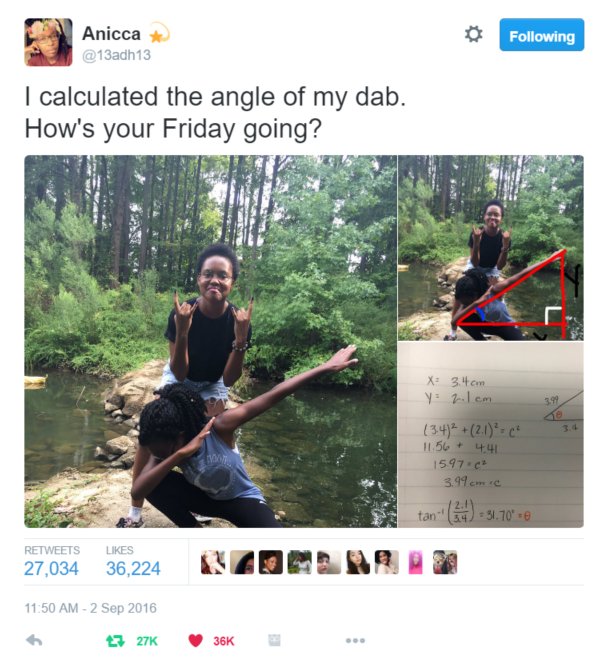Click the pink liker avatar
This screenshot has height=662, width=598.
point(416,562)
